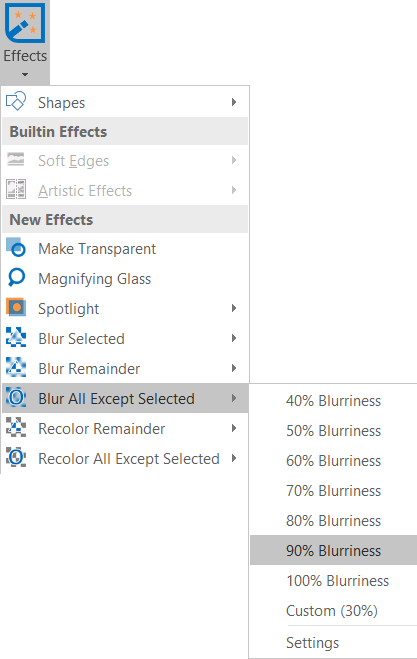Screen dimensions: 417x659
Task: Click the Shapes icon
Action: tap(16, 101)
